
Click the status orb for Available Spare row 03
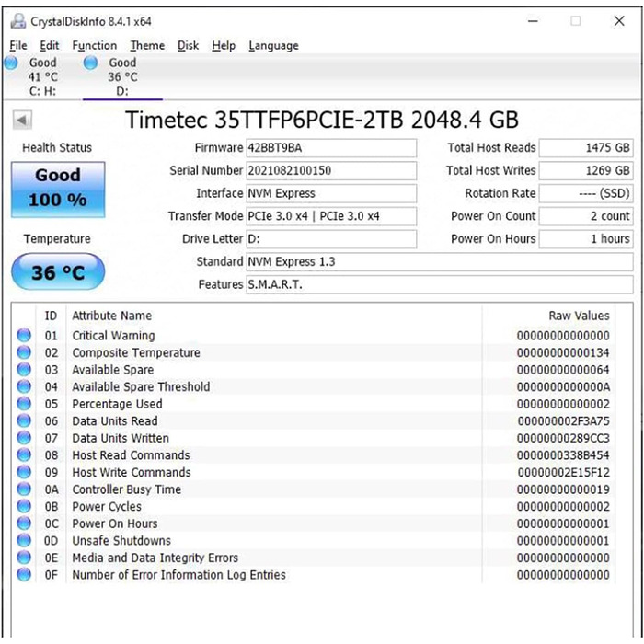24,369
